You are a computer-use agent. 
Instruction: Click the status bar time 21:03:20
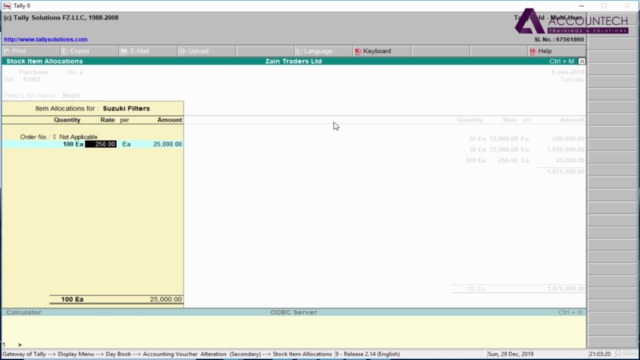pos(600,354)
